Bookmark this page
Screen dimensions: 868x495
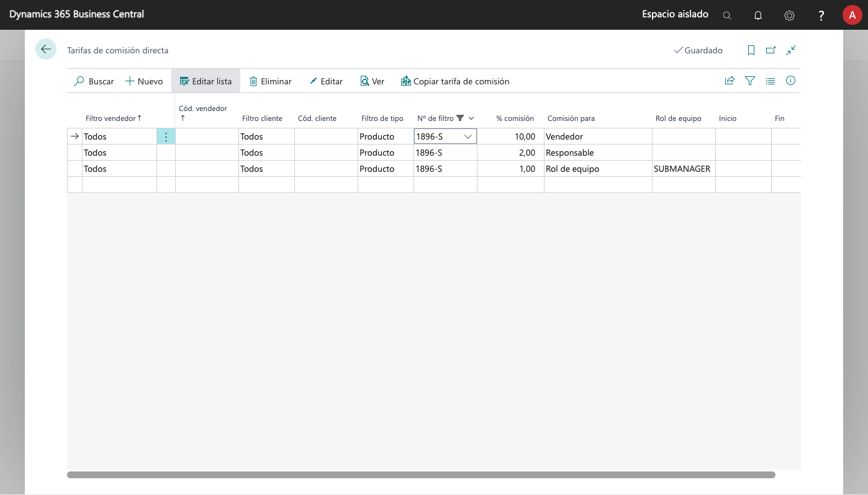[751, 50]
